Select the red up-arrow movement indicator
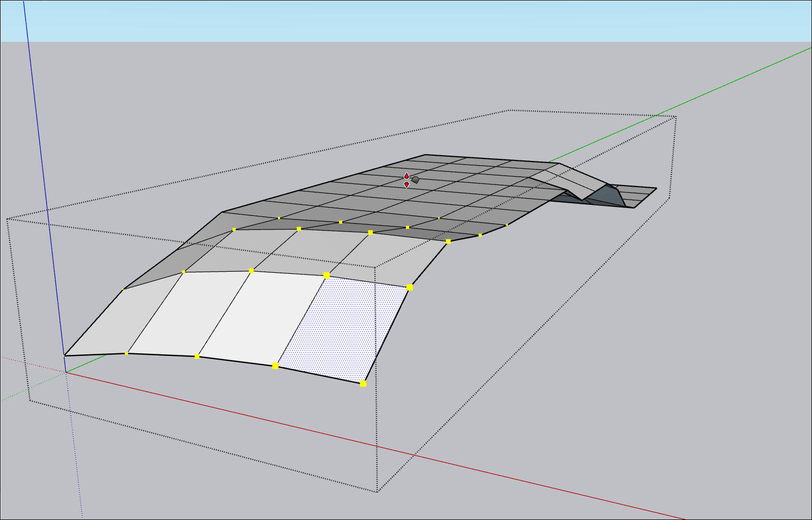Viewport: 812px width, 520px height. (406, 175)
